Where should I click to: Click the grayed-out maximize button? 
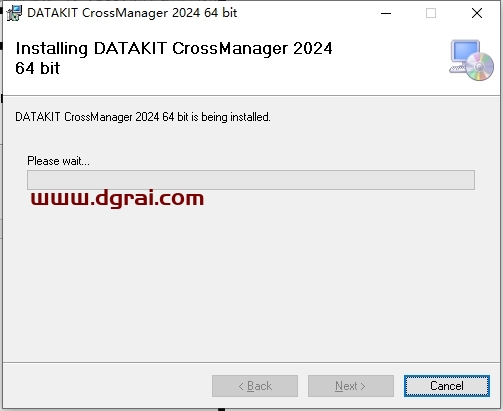click(431, 13)
